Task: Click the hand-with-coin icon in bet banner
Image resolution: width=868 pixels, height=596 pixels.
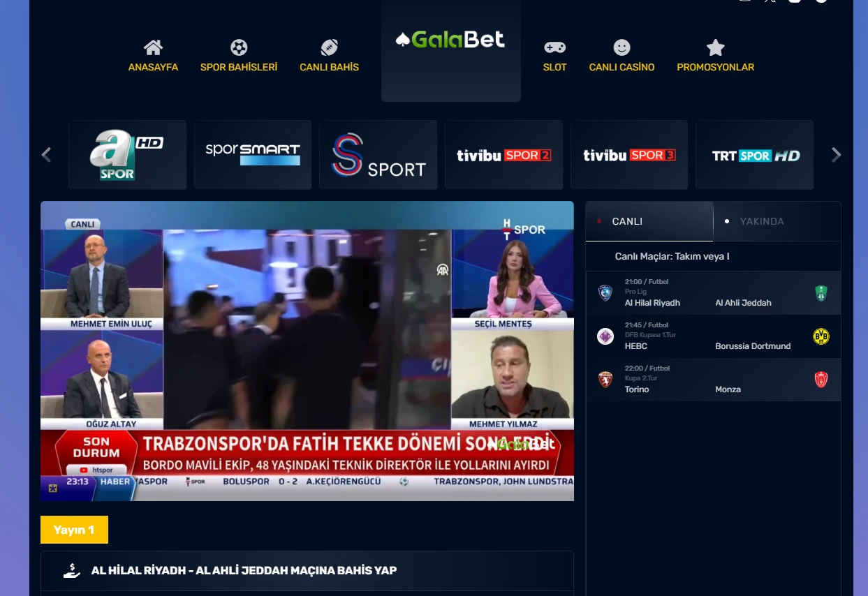Action: tap(72, 571)
